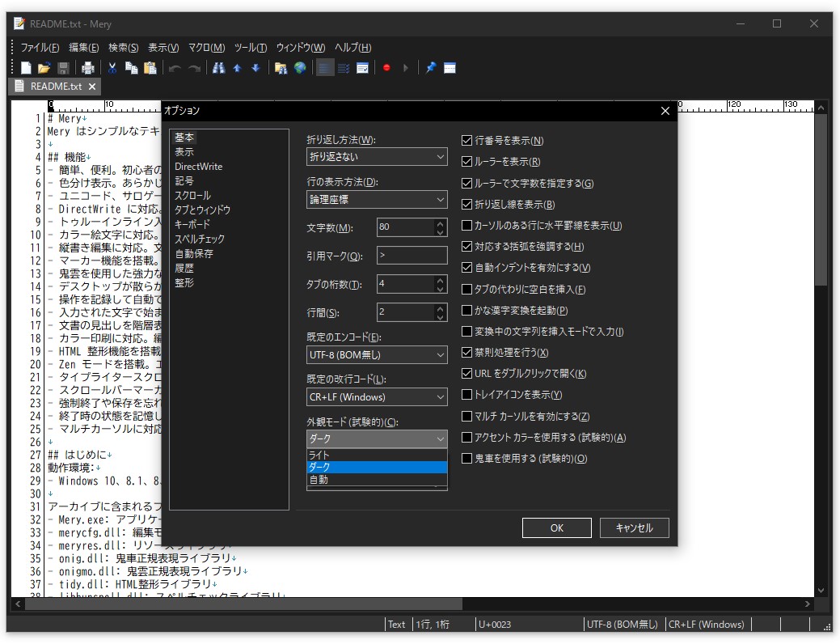Increase 行間 value with the up spinner
Screen dimensions: 840x644
point(440,308)
